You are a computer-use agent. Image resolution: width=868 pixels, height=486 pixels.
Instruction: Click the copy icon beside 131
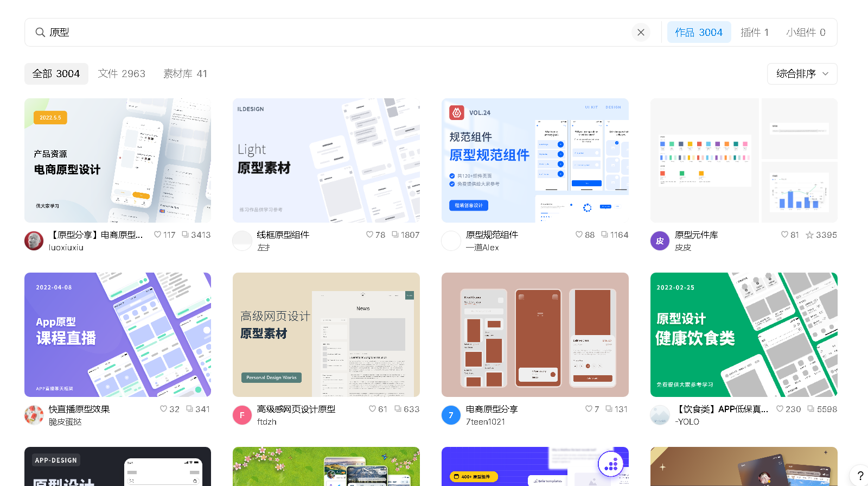click(609, 409)
